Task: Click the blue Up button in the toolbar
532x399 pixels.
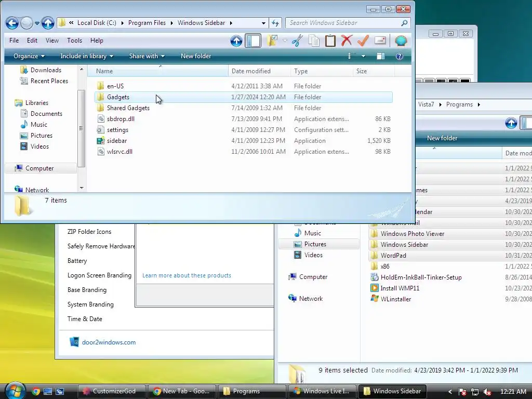Action: tap(236, 41)
